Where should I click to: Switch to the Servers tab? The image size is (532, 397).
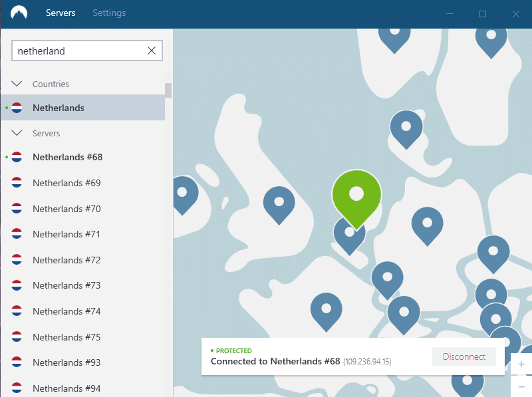(61, 13)
